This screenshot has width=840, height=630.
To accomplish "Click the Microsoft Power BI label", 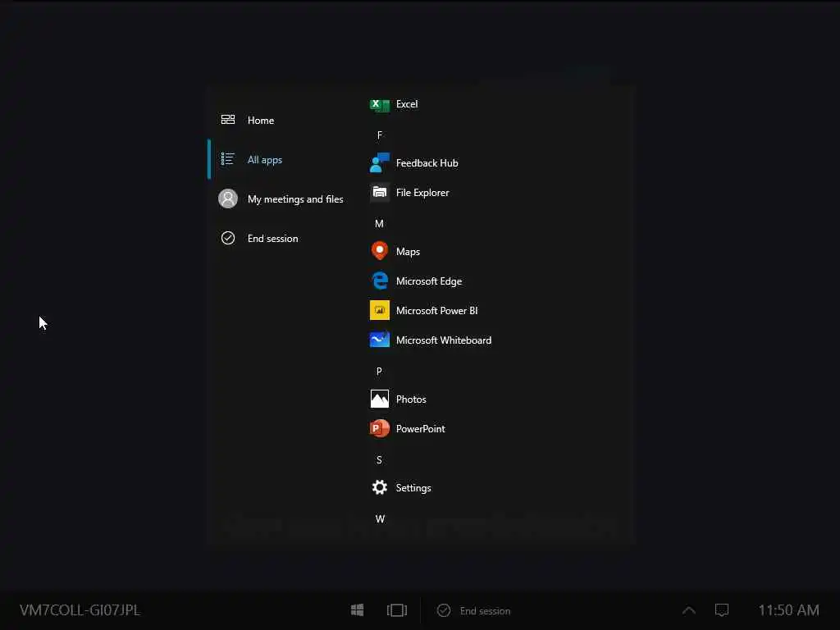I will (x=436, y=311).
